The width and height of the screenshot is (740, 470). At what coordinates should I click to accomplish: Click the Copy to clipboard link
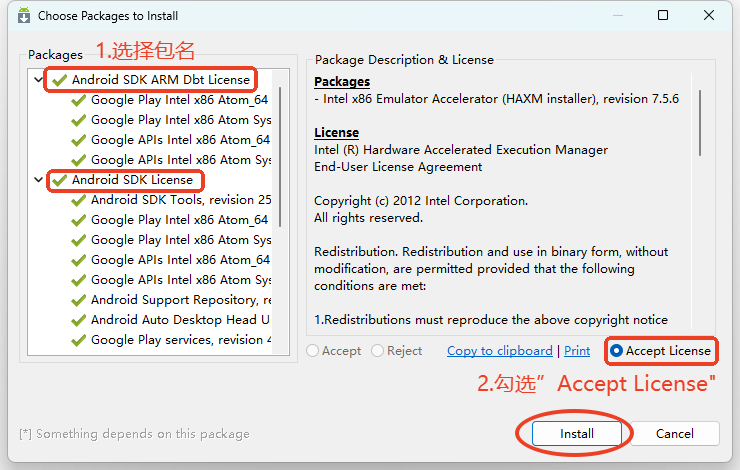click(x=499, y=351)
